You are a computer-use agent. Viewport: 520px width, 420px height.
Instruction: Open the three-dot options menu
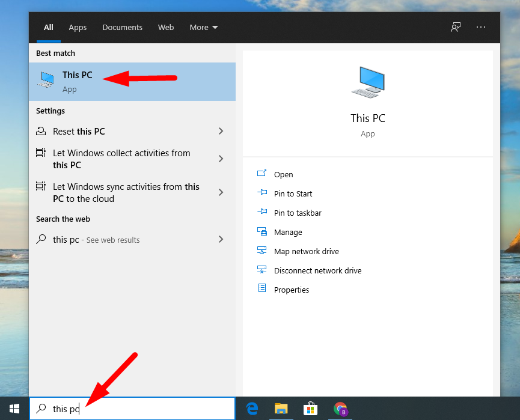pyautogui.click(x=480, y=27)
